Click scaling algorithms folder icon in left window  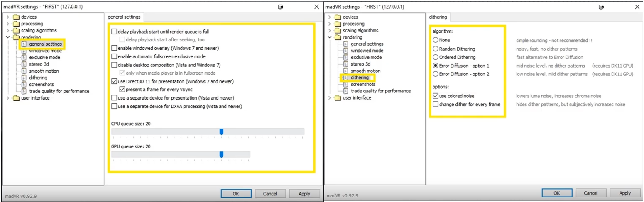pos(16,30)
